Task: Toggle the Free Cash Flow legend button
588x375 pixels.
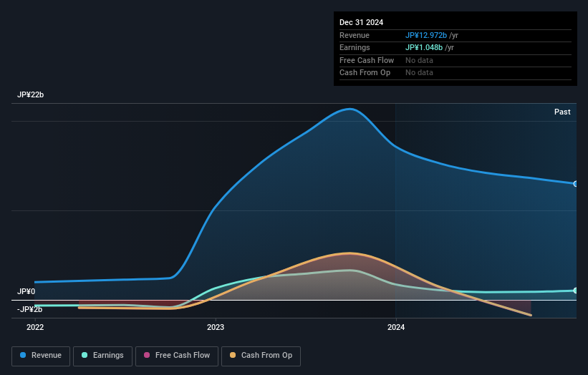Action: click(177, 356)
